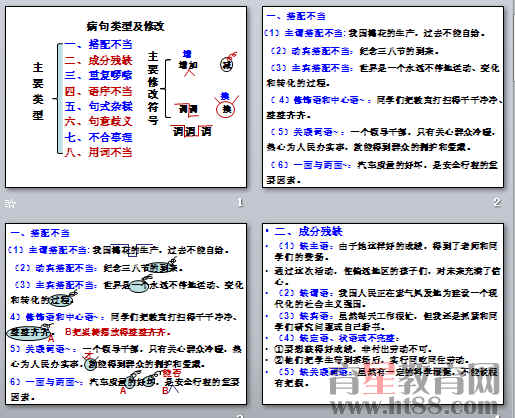Click the vertical 主要修改符号 text
Image resolution: width=515 pixels, height=418 pixels.
[153, 88]
